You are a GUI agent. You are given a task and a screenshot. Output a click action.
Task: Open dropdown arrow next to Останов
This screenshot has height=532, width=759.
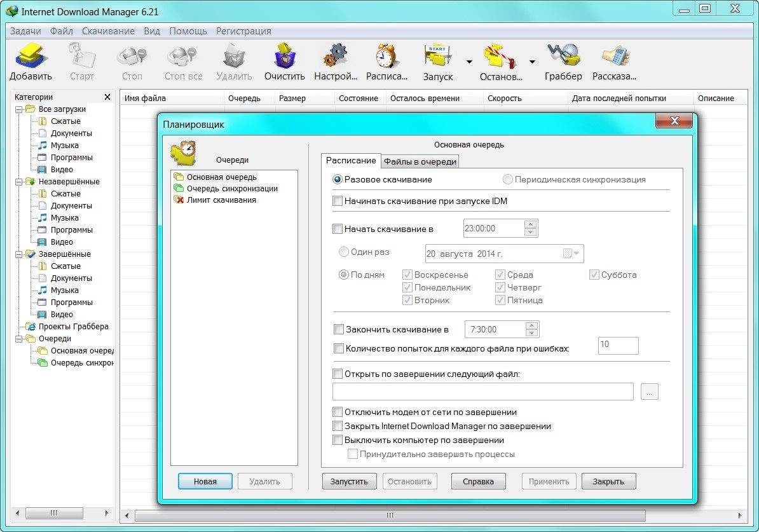pos(532,62)
